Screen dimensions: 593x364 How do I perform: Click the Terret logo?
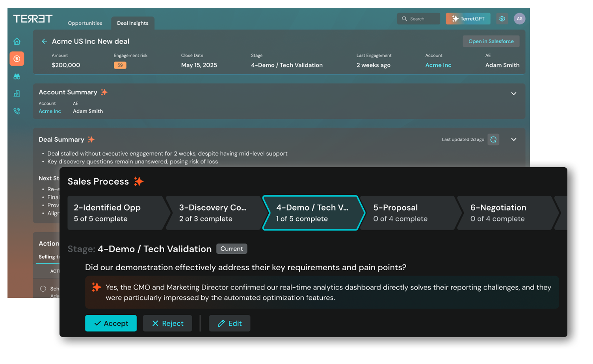tap(33, 18)
